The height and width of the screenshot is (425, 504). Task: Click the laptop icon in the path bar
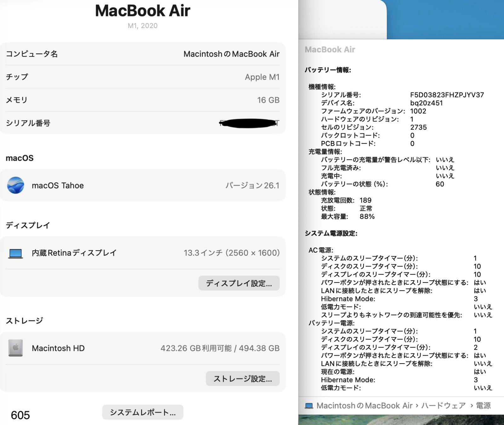(309, 406)
